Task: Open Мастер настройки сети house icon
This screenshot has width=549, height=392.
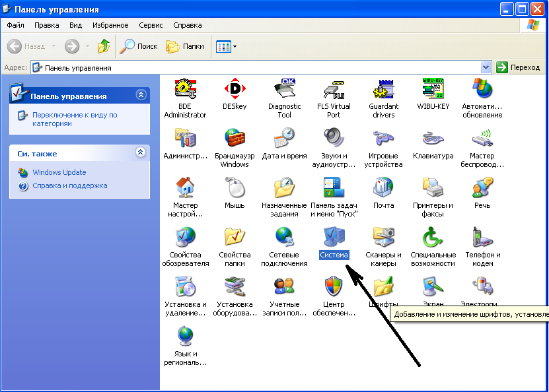Action: point(185,187)
